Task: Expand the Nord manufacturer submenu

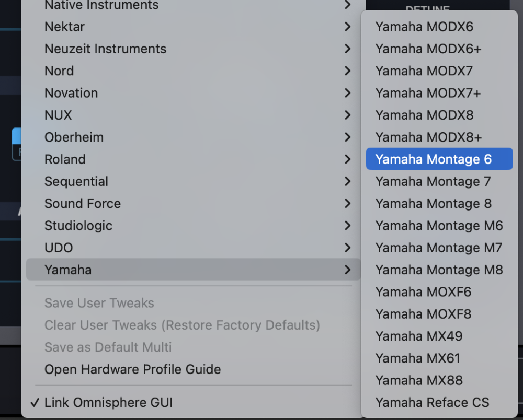Action: click(x=59, y=71)
